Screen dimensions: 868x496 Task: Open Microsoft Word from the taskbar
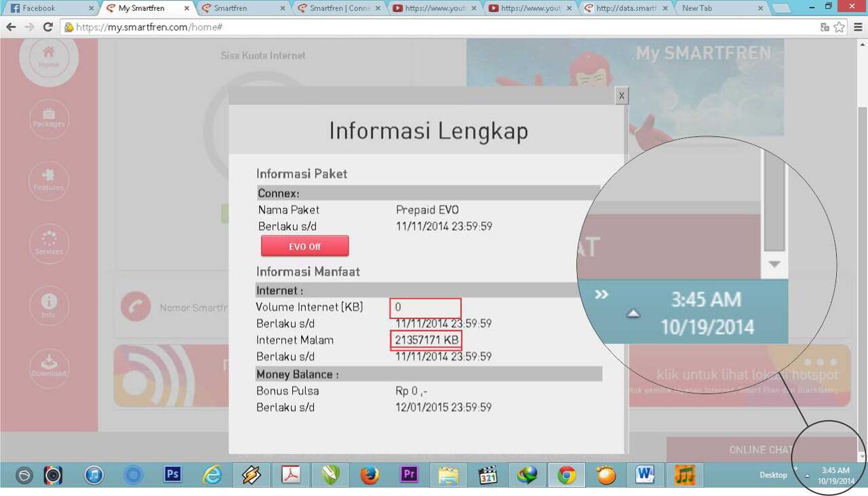coord(645,475)
